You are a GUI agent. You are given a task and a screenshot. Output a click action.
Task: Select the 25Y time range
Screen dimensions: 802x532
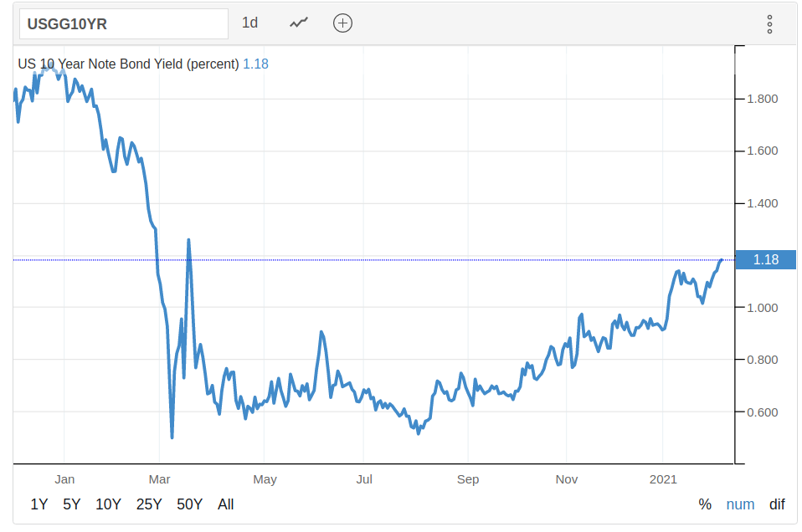pos(149,504)
